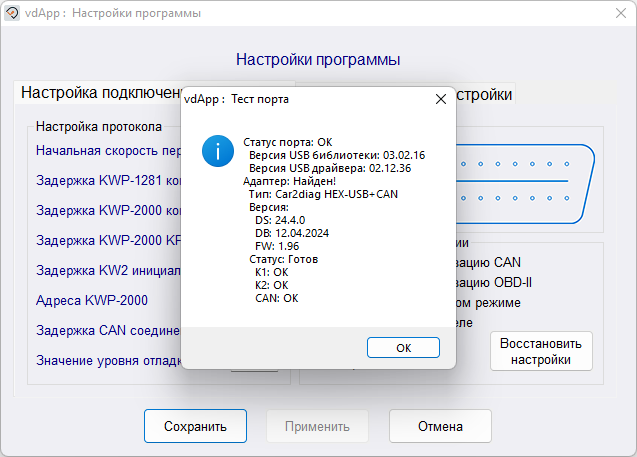Select the Задержка CAN соединения label
This screenshot has height=457, width=637.
(107, 330)
